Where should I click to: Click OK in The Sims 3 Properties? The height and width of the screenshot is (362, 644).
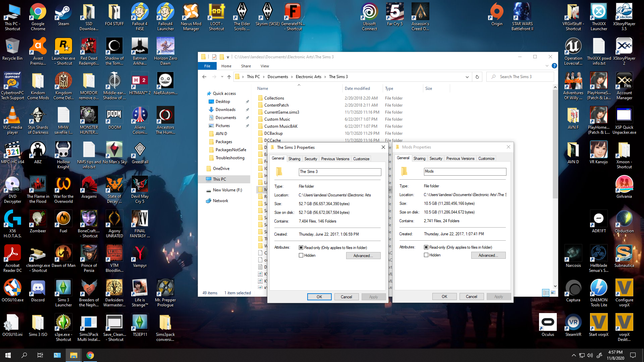319,297
